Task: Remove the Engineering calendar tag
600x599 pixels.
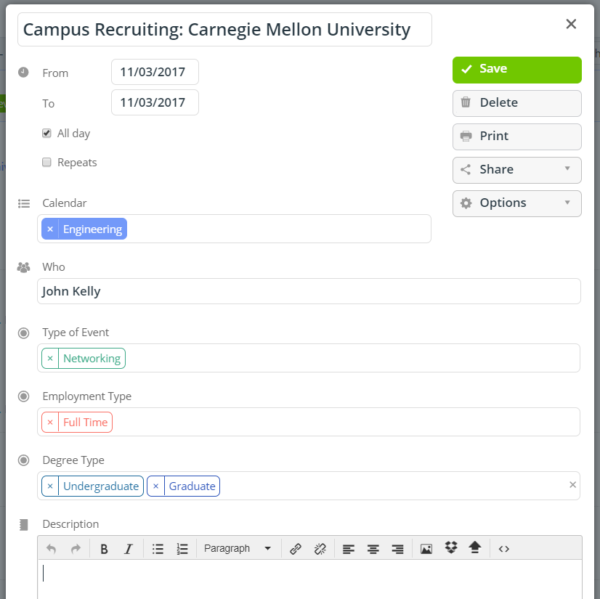Action: click(x=50, y=229)
